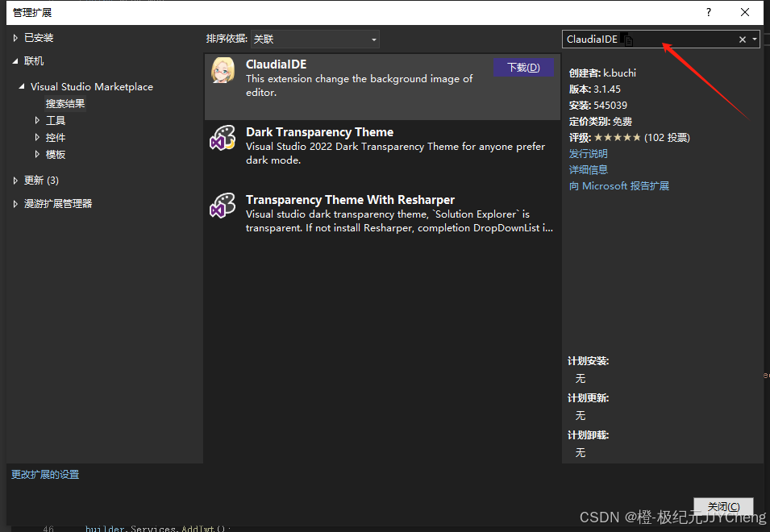This screenshot has width=770, height=532.
Task: Open the sort-by 关联 combo box
Action: tap(314, 39)
